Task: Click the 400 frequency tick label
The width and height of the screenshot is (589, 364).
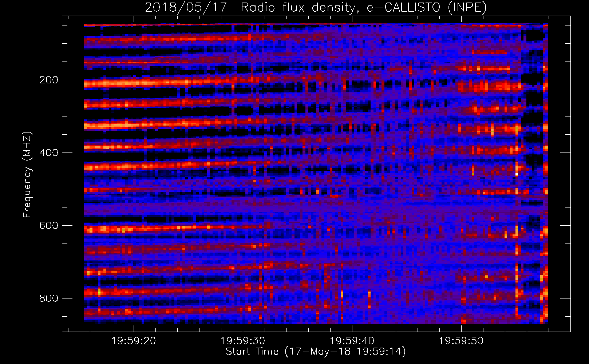Action: click(49, 153)
